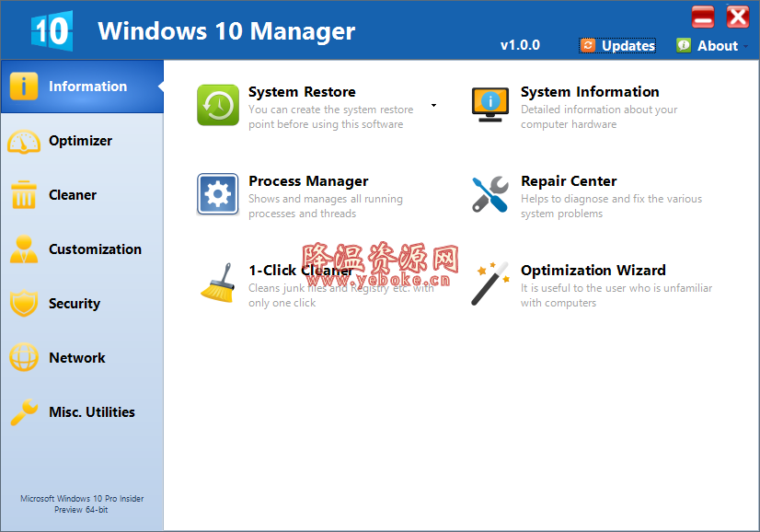Open the Security section
Viewport: 760px width, 532px height.
(75, 304)
